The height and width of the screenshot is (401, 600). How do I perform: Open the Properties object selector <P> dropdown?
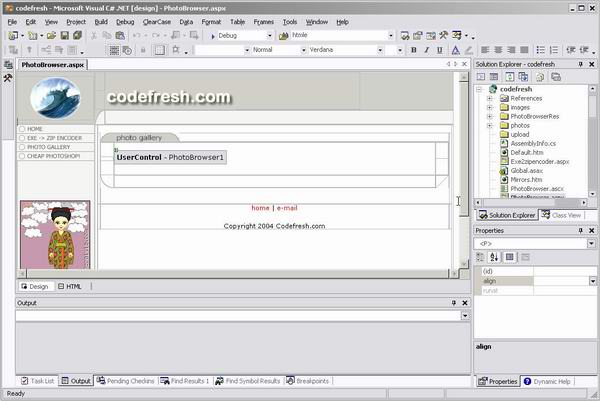point(591,244)
